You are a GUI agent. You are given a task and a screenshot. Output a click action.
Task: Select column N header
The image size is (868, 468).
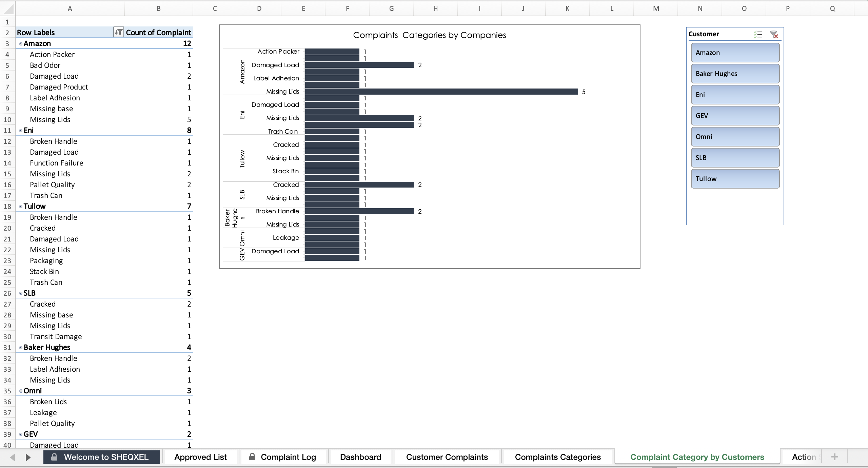coord(700,8)
